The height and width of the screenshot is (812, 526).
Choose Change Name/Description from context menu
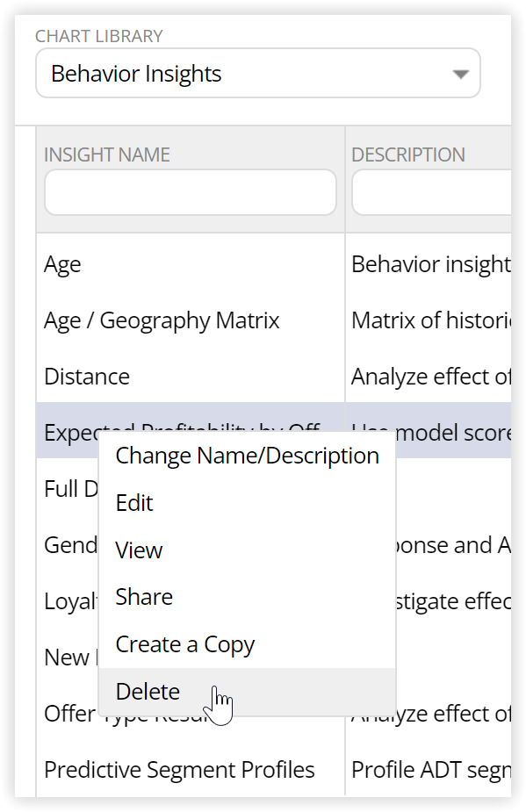[248, 456]
